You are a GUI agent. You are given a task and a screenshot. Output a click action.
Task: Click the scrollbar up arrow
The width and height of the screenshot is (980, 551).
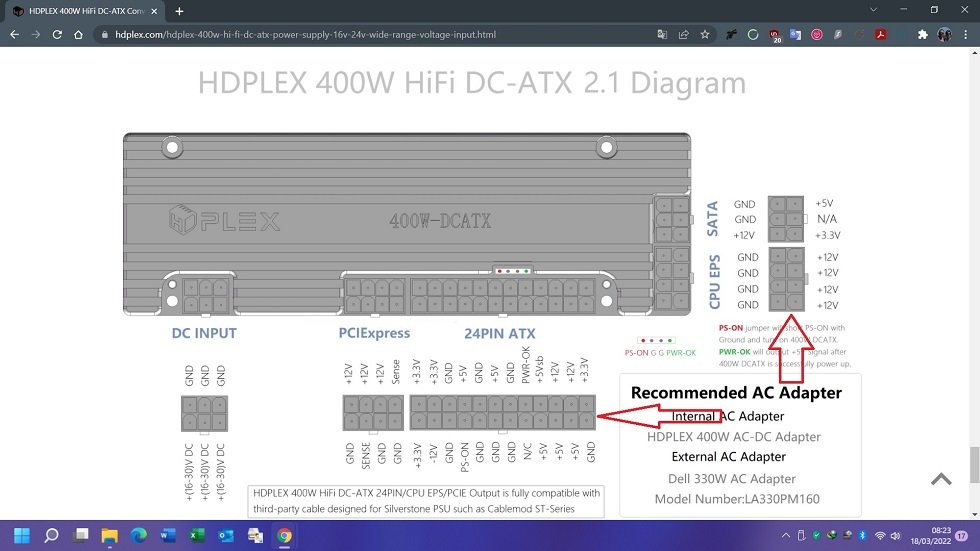pos(974,53)
